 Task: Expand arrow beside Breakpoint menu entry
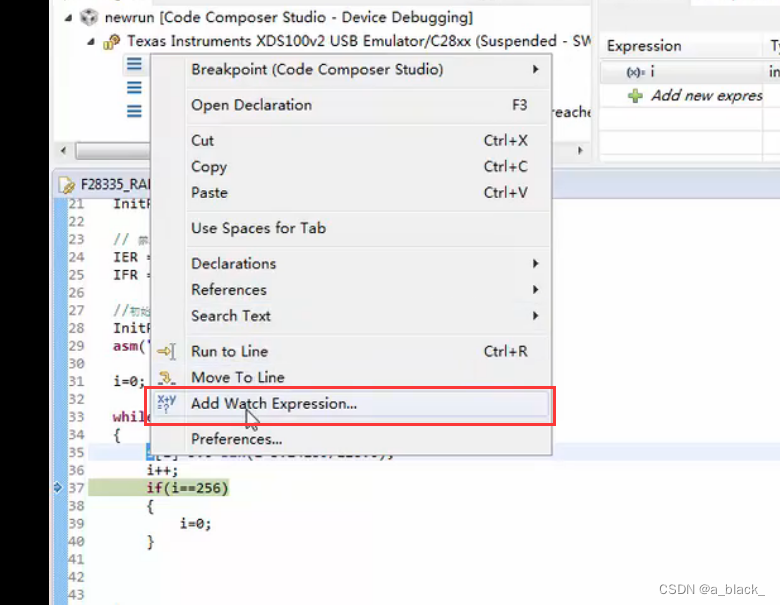[535, 69]
